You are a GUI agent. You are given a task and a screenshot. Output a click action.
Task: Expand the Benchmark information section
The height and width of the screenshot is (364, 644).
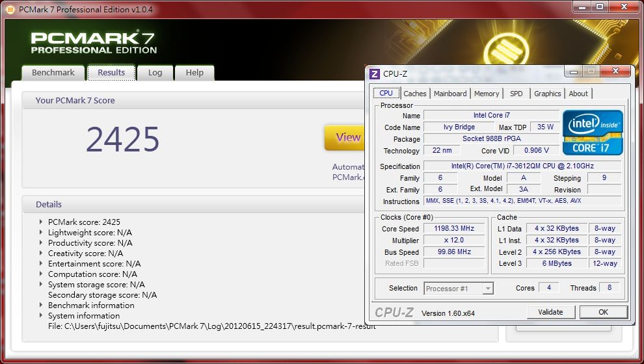[41, 305]
